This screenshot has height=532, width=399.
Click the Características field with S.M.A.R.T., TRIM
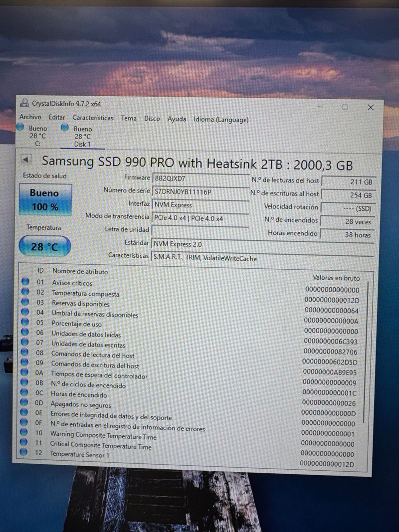[x=262, y=259]
